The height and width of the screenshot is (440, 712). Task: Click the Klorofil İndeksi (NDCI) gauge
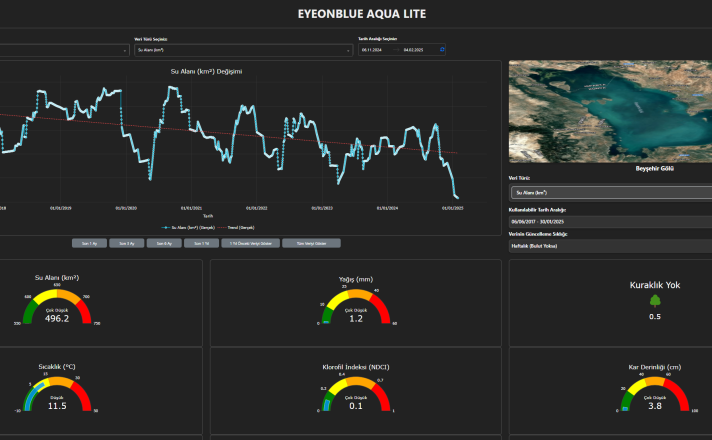[x=356, y=394]
